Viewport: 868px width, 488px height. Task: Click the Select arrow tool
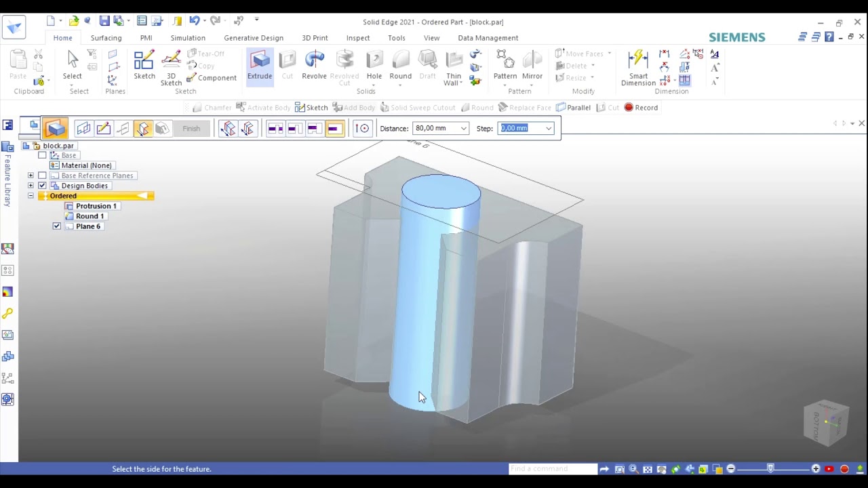click(x=73, y=66)
